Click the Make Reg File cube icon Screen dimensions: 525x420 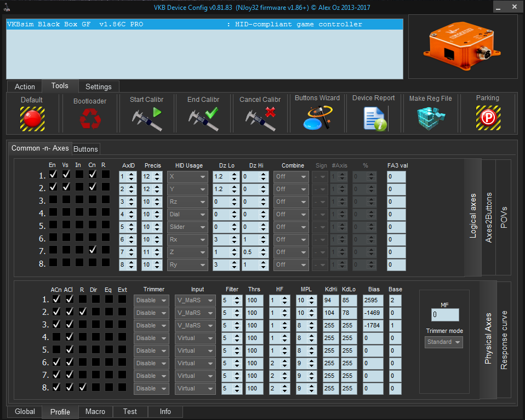[431, 118]
